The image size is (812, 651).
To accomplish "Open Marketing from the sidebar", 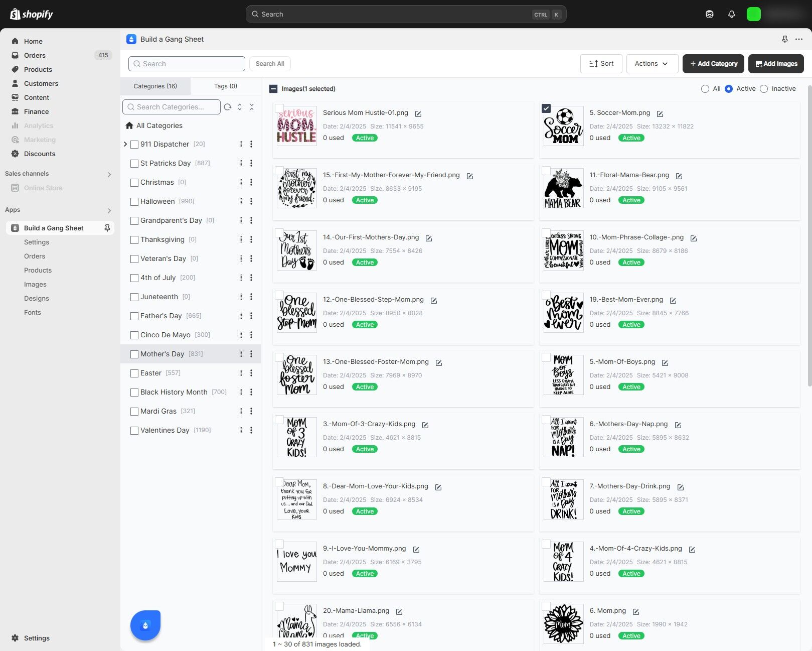I will click(x=40, y=140).
